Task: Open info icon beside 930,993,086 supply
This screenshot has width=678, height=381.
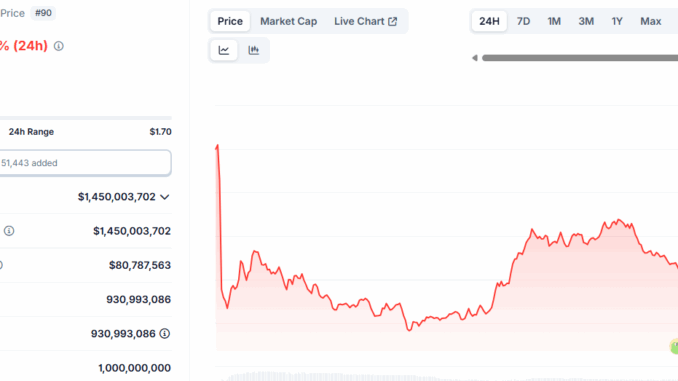Action: (165, 333)
